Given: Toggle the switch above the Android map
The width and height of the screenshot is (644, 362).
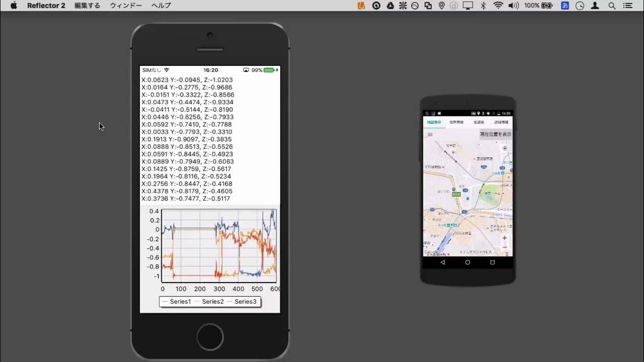Looking at the screenshot, I should (429, 134).
